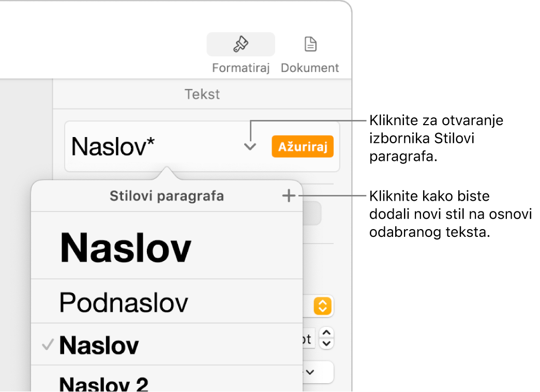Image resolution: width=540 pixels, height=392 pixels.
Task: Click the Stilovi paragrafa popover title
Action: [167, 196]
